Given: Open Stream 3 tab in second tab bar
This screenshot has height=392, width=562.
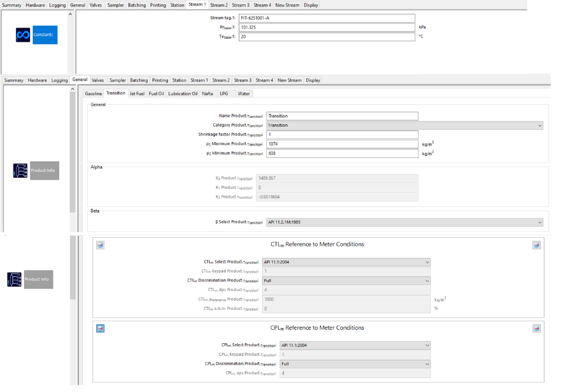Looking at the screenshot, I should click(x=243, y=80).
